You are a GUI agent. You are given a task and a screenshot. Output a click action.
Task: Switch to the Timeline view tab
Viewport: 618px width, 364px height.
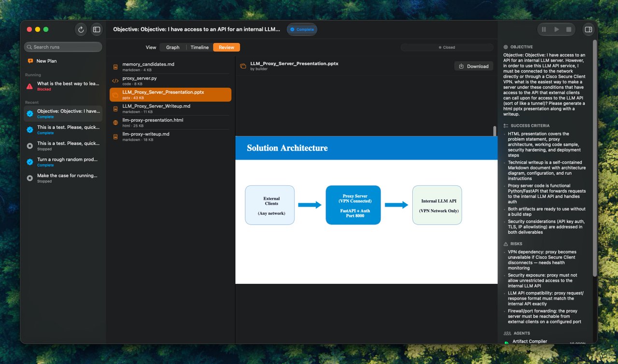(199, 47)
